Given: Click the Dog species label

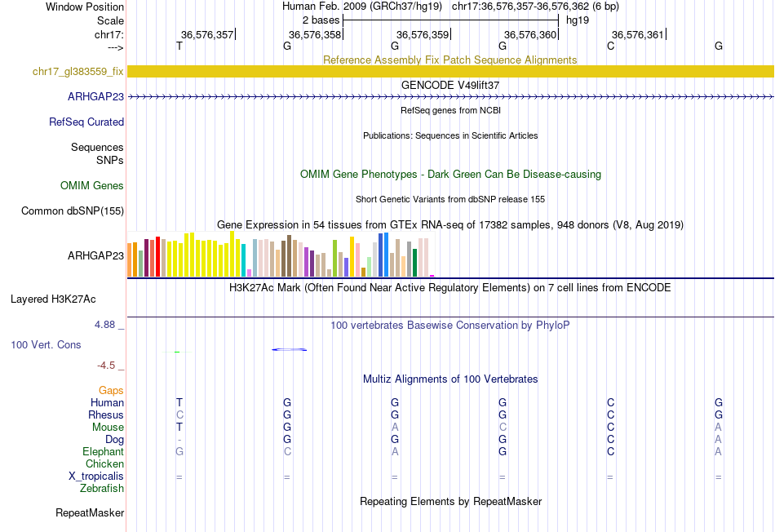Looking at the screenshot, I should [x=114, y=440].
